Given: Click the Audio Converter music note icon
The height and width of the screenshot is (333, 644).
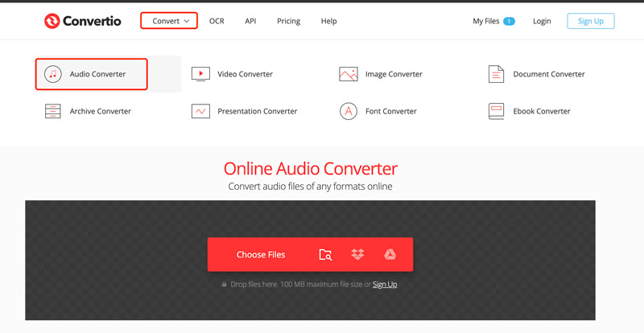Looking at the screenshot, I should tap(53, 74).
